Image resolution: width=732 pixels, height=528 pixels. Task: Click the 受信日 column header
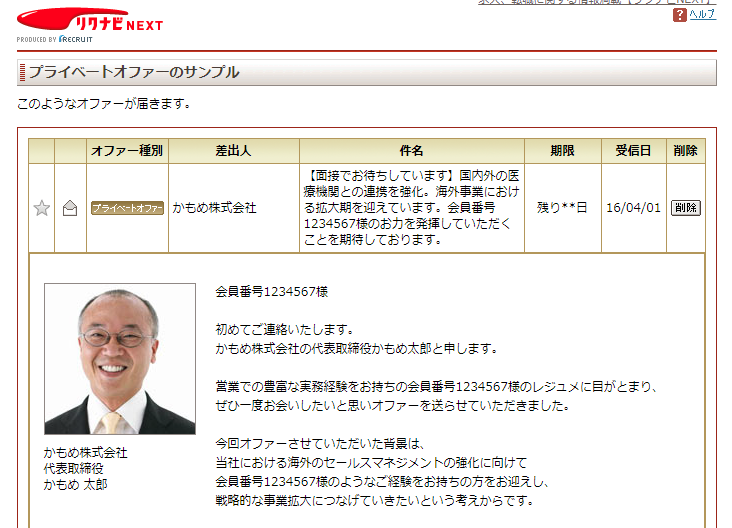coord(633,151)
